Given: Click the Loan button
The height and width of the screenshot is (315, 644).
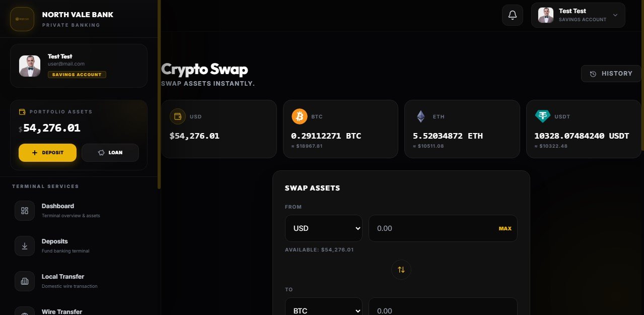Looking at the screenshot, I should (110, 153).
